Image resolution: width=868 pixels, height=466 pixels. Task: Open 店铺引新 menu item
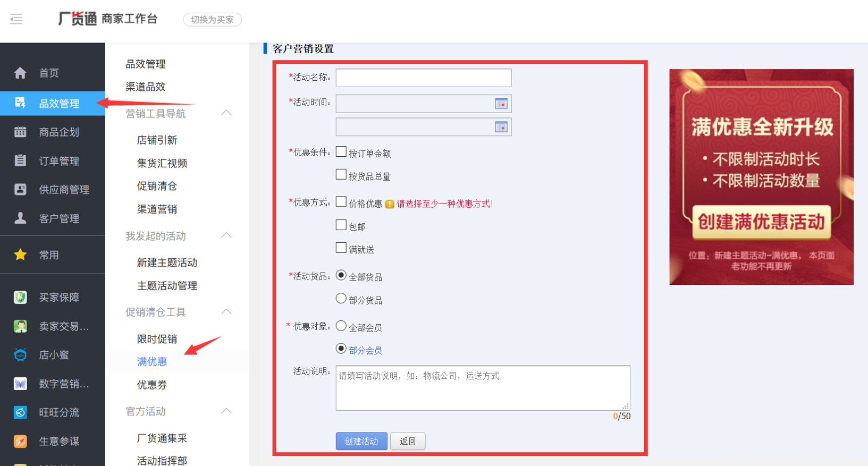tap(157, 140)
